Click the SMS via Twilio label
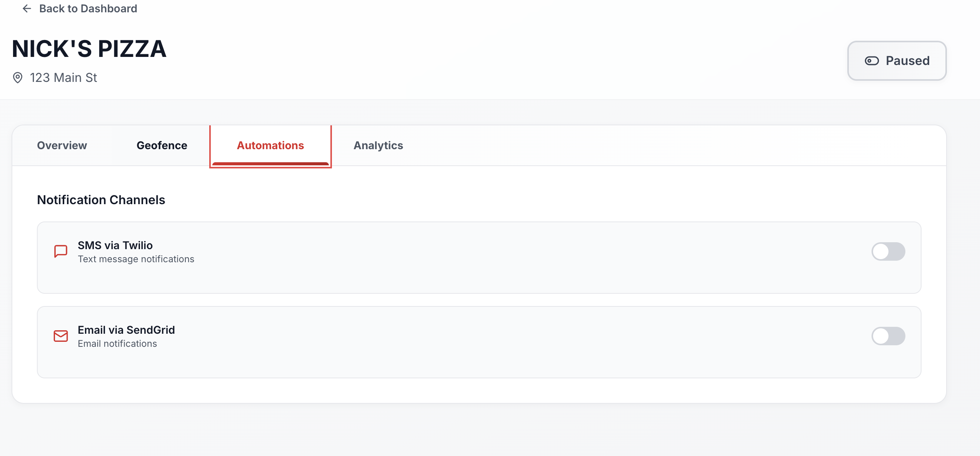Viewport: 980px width, 456px height. pyautogui.click(x=115, y=245)
